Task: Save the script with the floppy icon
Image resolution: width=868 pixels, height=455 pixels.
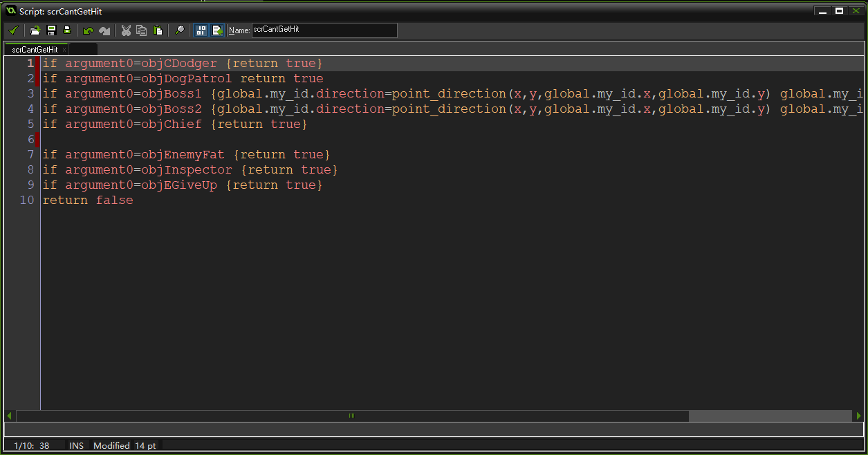Action: (51, 30)
